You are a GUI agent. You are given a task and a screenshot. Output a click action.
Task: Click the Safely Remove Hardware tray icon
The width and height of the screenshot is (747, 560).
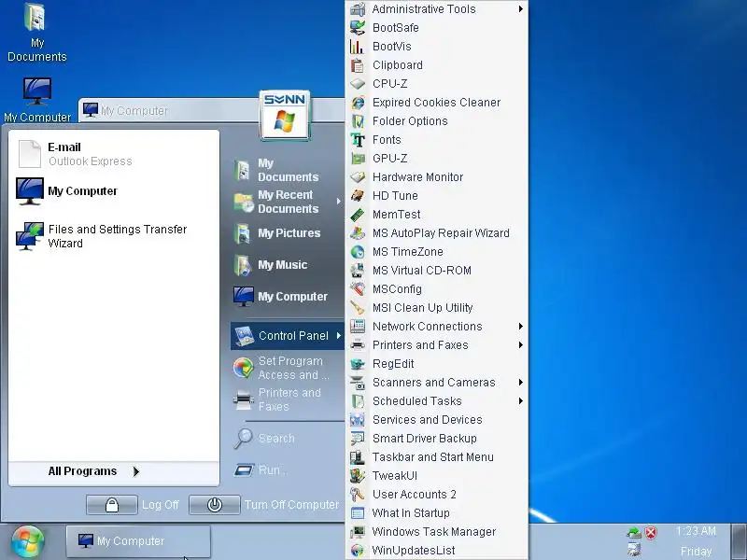click(634, 532)
